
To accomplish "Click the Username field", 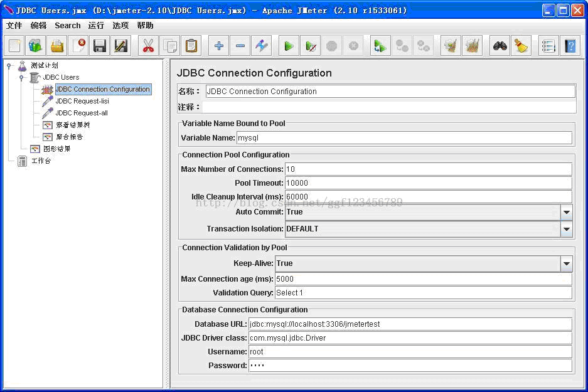I will [410, 352].
